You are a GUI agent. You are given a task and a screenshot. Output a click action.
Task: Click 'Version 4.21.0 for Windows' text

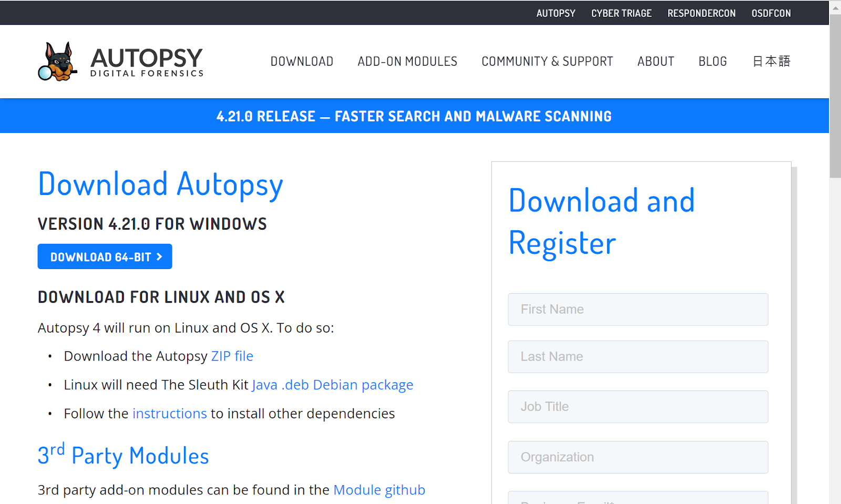pos(152,224)
